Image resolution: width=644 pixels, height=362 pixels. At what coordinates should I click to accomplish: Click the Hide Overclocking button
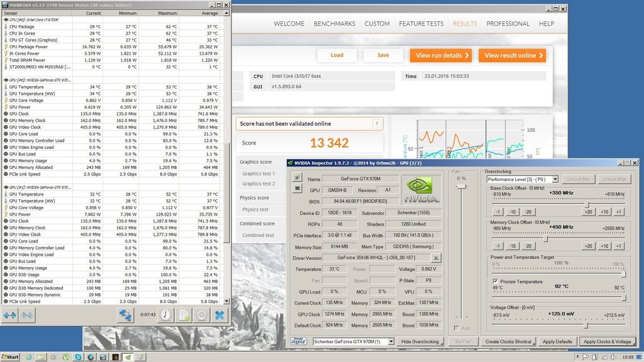pos(421,341)
